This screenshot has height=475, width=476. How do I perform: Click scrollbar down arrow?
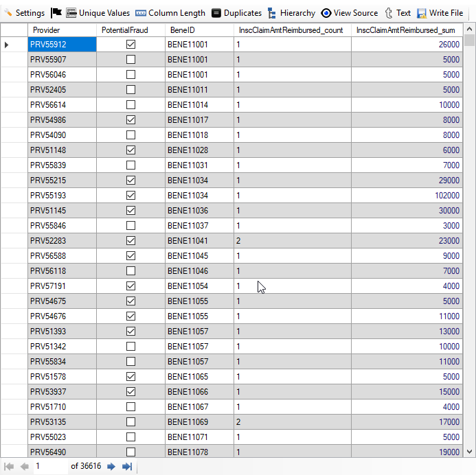pyautogui.click(x=470, y=451)
